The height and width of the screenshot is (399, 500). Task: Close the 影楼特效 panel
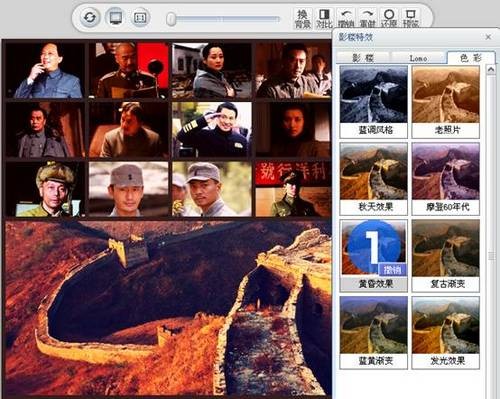tap(488, 37)
